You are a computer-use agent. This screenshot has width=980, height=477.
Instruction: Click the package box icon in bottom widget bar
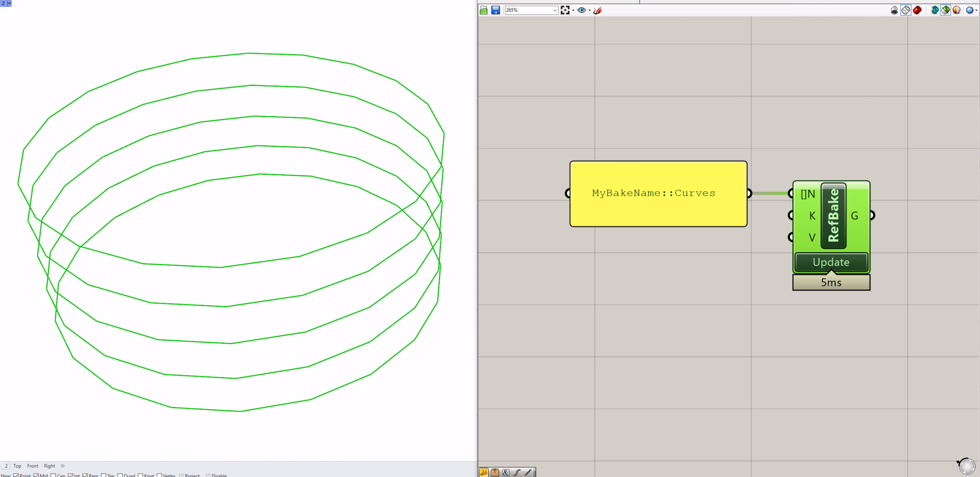pyautogui.click(x=495, y=473)
